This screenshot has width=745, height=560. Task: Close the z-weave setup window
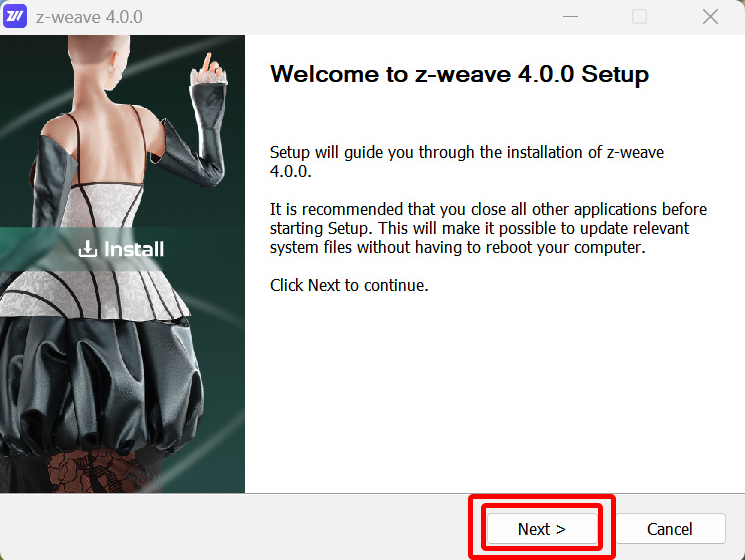pos(710,17)
